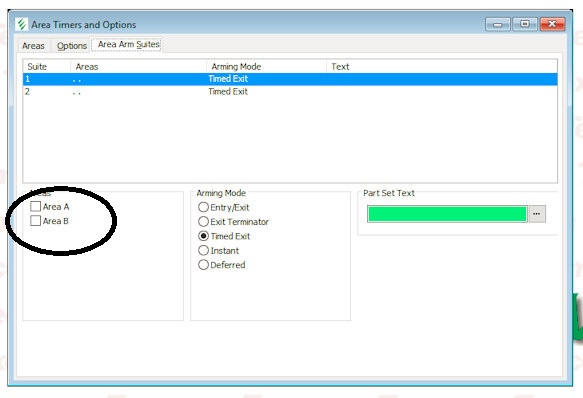Image resolution: width=583 pixels, height=398 pixels.
Task: Tick the Area B checkbox
Action: coord(36,221)
